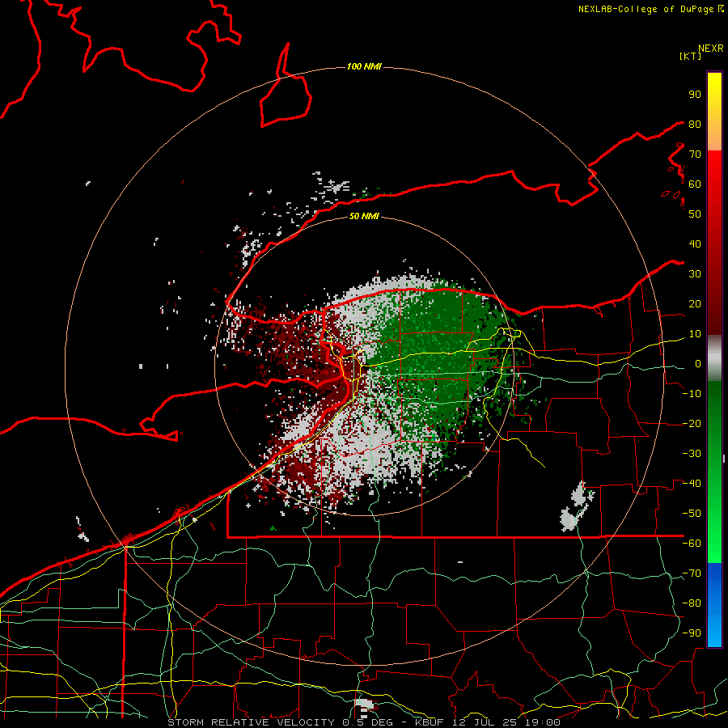728x728 pixels.
Task: Click the -90 value on the velocity scale
Action: pos(692,633)
